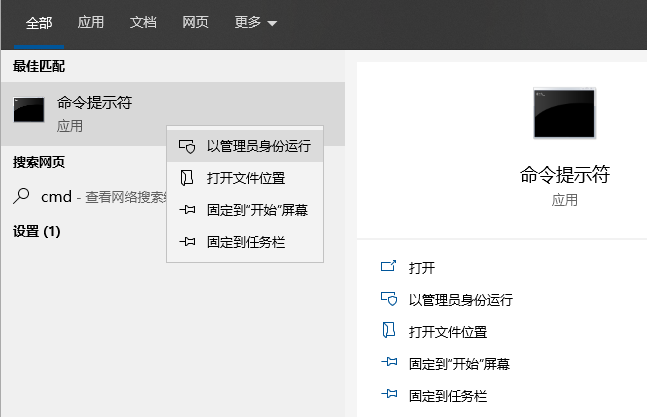Click the 打开 icon in right panel
The height and width of the screenshot is (417, 647).
(x=389, y=268)
